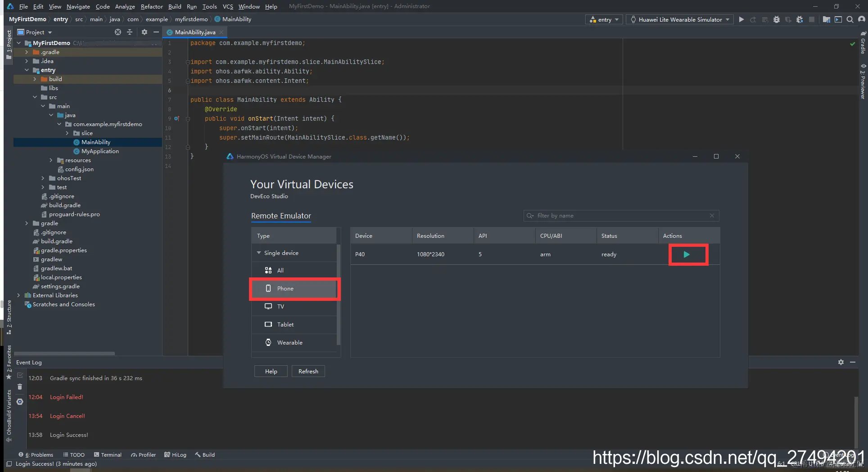The image size is (868, 472).
Task: Open the entry configuration dropdown
Action: point(604,19)
